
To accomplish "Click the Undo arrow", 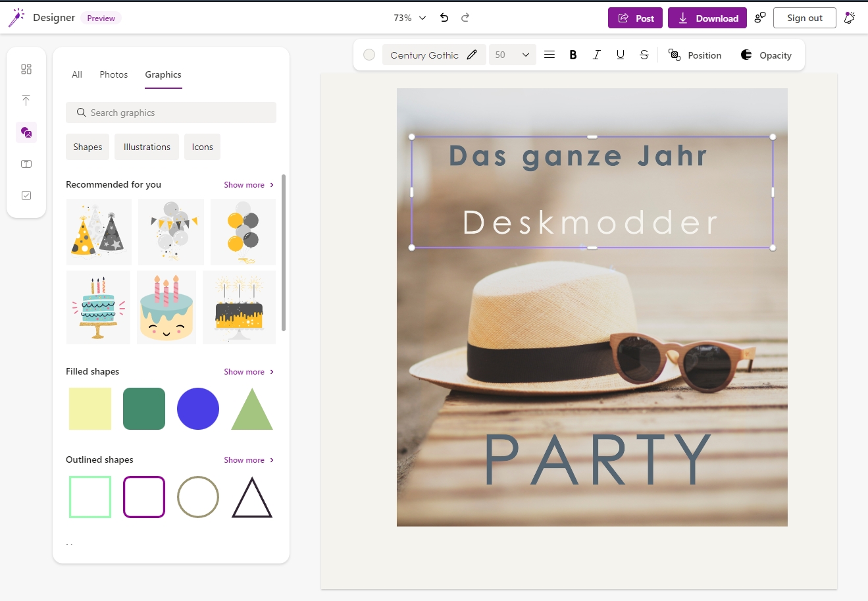I will (x=444, y=18).
